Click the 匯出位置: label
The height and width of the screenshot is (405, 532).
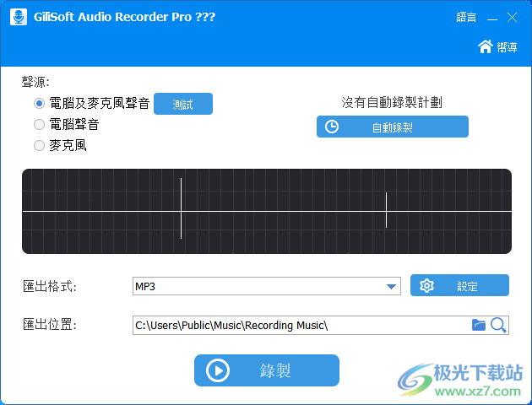pos(50,325)
